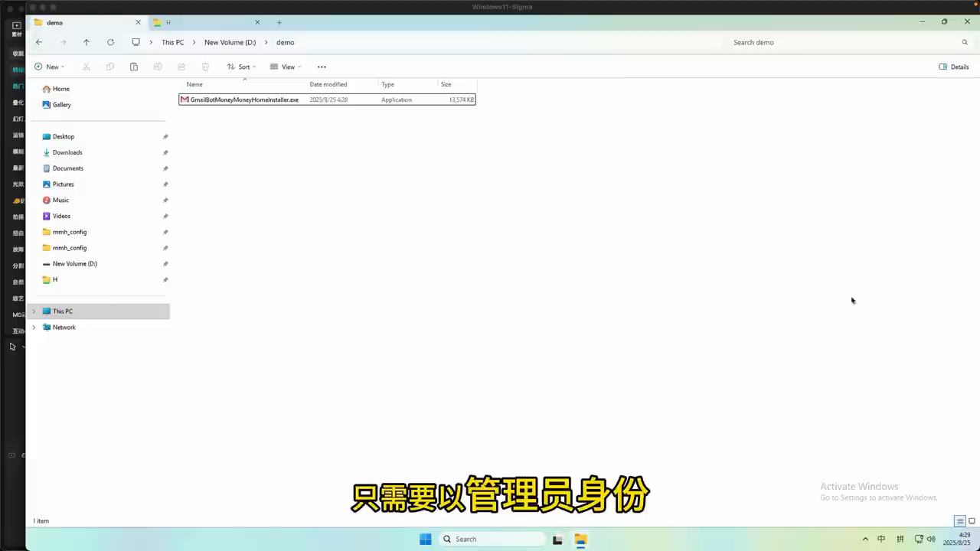Image resolution: width=980 pixels, height=551 pixels.
Task: Click This PC in the breadcrumb
Action: [173, 42]
